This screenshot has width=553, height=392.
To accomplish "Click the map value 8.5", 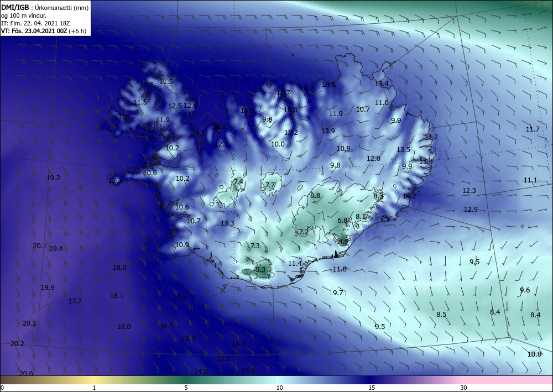I will (x=441, y=314).
